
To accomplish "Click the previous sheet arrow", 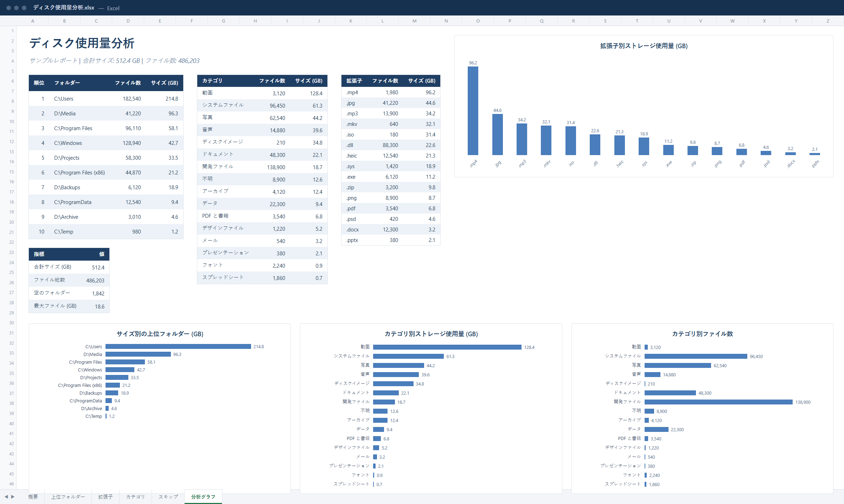I will pos(6,497).
